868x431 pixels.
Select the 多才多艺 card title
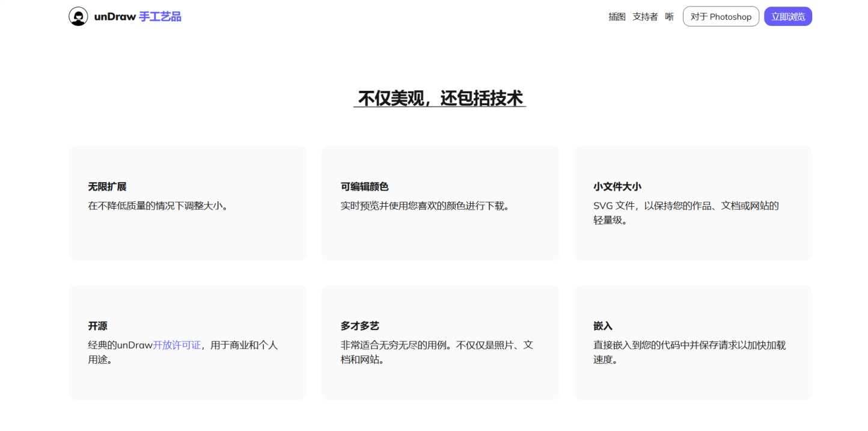(x=359, y=326)
